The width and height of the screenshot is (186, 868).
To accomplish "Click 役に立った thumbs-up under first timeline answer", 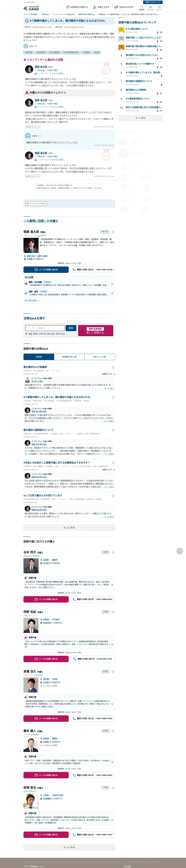I will click(33, 127).
